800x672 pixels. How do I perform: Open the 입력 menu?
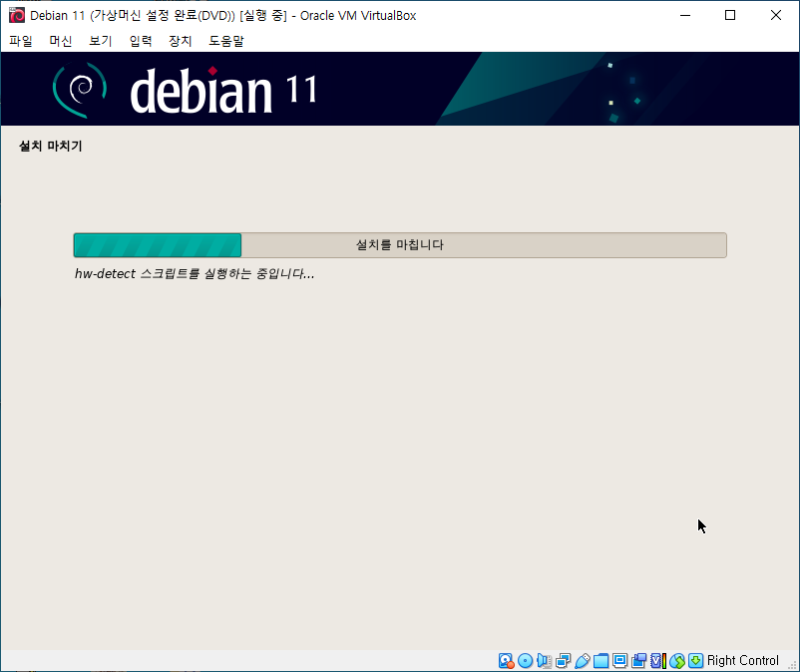[141, 41]
